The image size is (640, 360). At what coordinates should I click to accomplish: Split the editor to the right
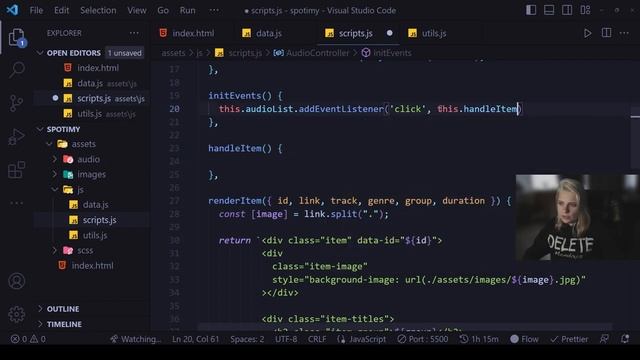[607, 33]
